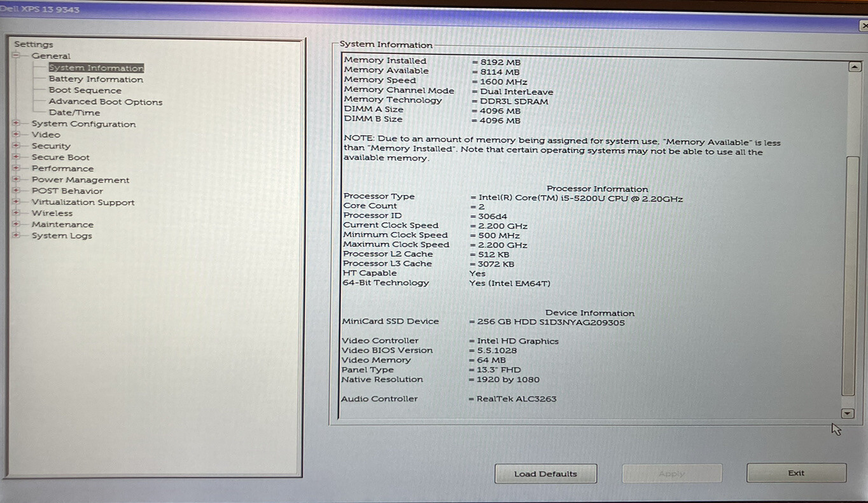Select the Security category label

click(x=51, y=146)
